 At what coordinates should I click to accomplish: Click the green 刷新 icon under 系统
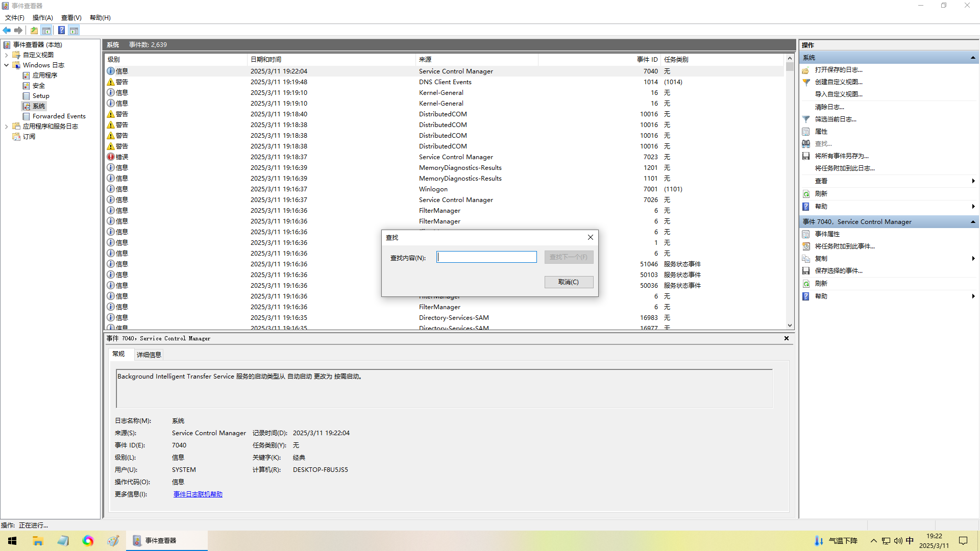[806, 194]
